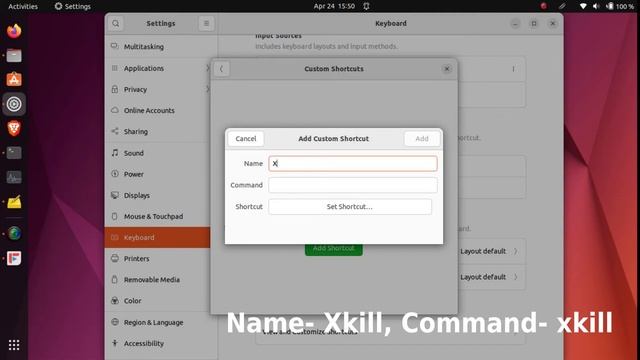Click the notification bell icon in top bar
The width and height of the screenshot is (640, 360).
[x=366, y=6]
